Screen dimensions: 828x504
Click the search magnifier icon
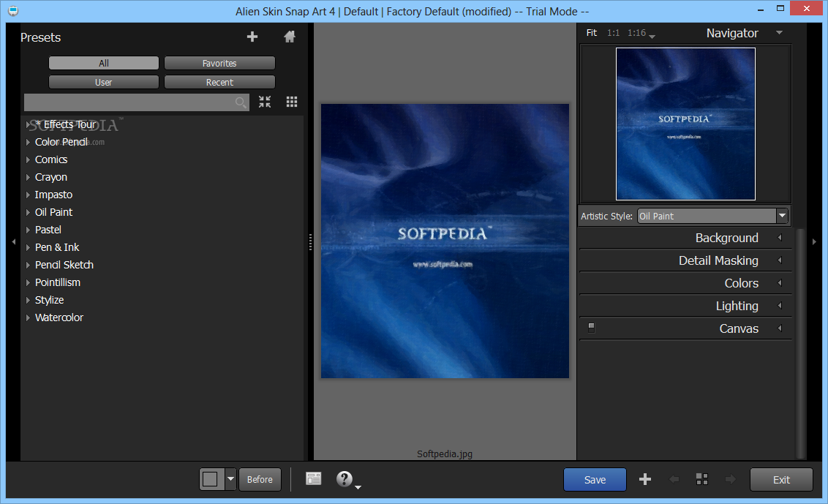point(241,102)
